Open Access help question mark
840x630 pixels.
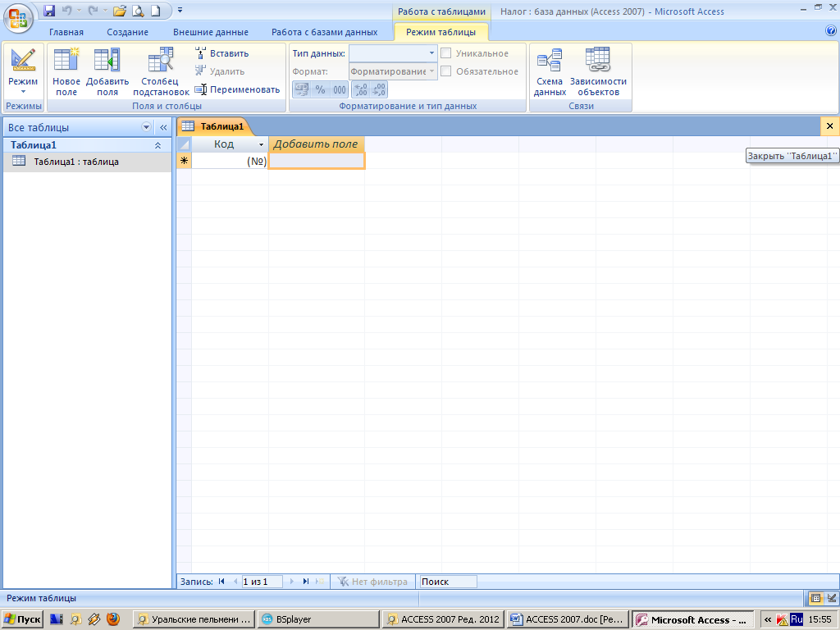coord(831,31)
